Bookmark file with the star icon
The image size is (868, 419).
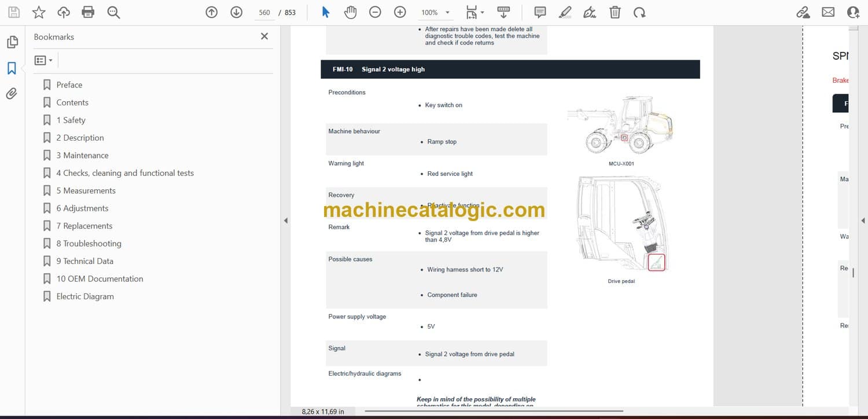39,12
